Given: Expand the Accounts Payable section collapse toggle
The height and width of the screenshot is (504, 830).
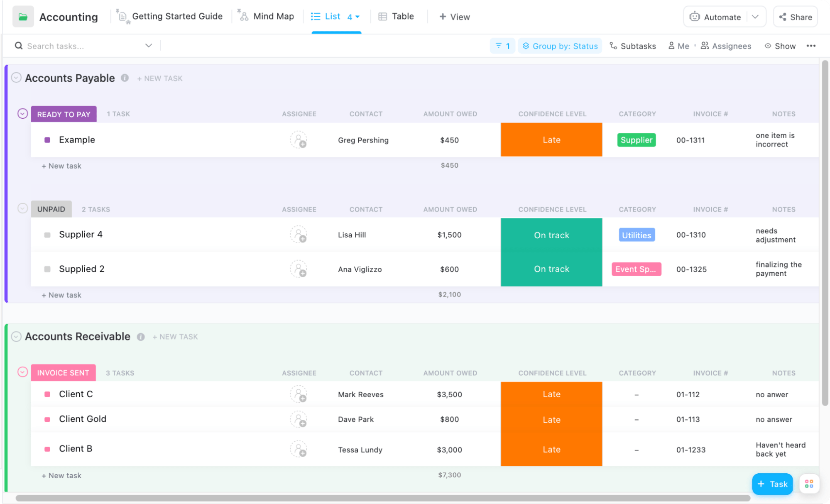Looking at the screenshot, I should tap(15, 78).
